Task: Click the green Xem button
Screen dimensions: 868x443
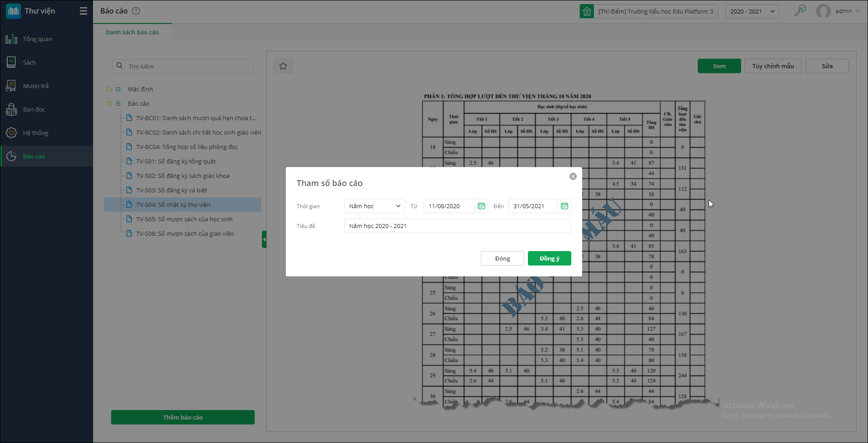Action: coord(719,66)
